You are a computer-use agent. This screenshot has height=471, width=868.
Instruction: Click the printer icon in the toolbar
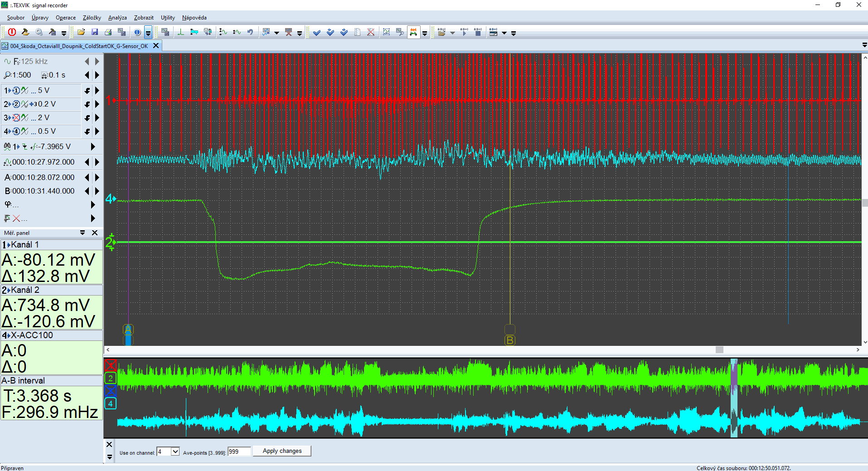coord(108,32)
